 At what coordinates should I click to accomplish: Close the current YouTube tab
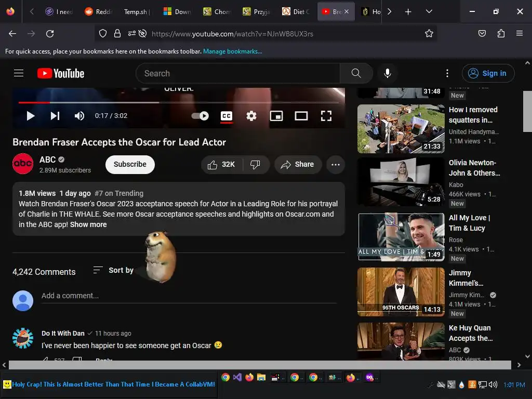347,11
